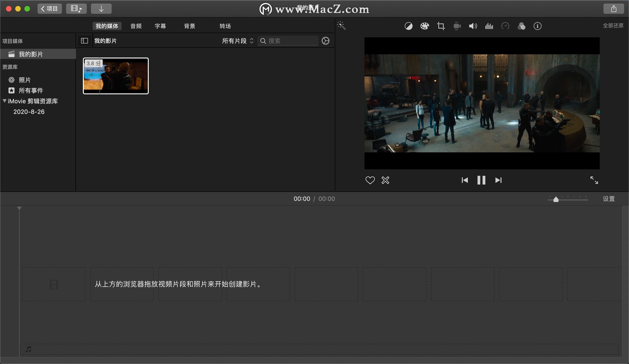The height and width of the screenshot is (364, 629).
Task: Open the volume adjustment controls
Action: 473,26
